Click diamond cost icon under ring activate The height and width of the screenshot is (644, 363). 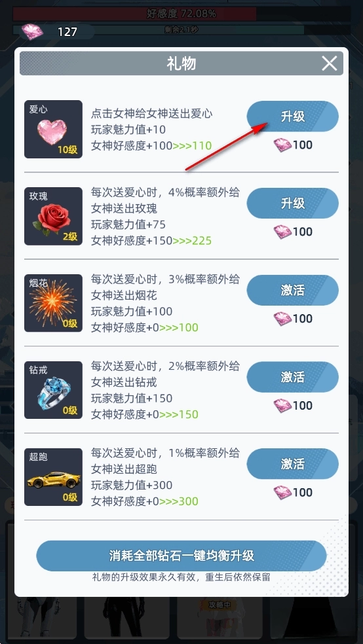pos(282,405)
